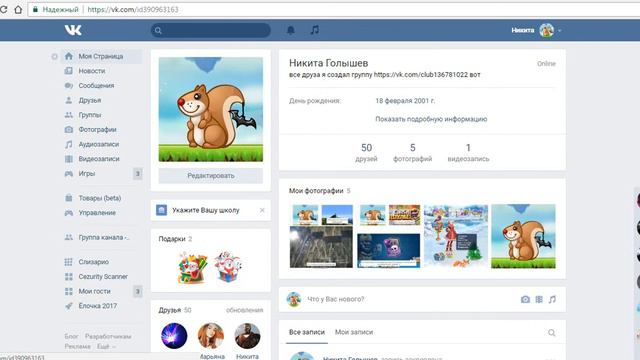Open the notifications bell icon
640x360 pixels.
coord(291,30)
